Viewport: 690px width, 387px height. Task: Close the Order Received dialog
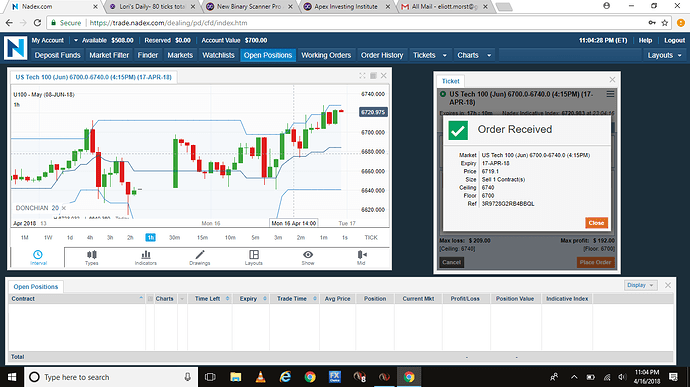pyautogui.click(x=596, y=223)
